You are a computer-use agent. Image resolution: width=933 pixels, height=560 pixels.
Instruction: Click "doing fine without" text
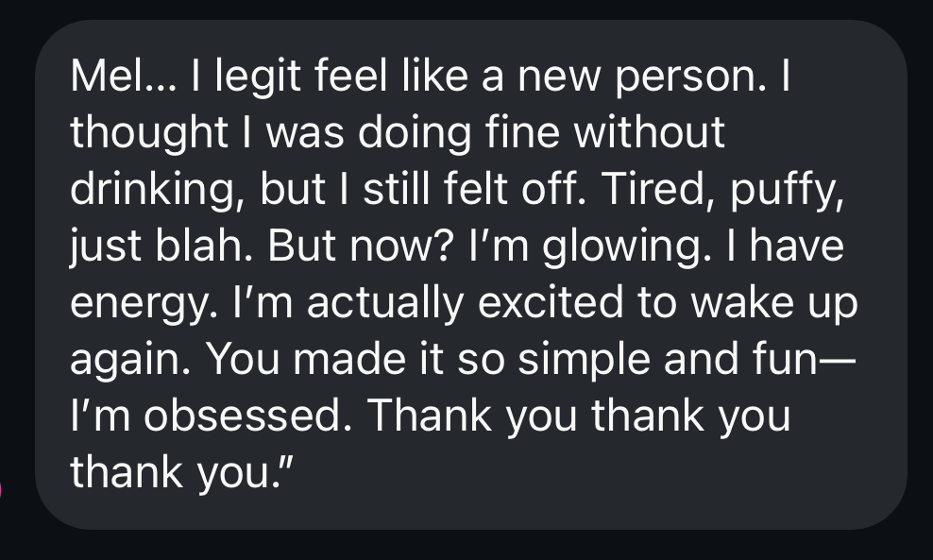[x=544, y=132]
